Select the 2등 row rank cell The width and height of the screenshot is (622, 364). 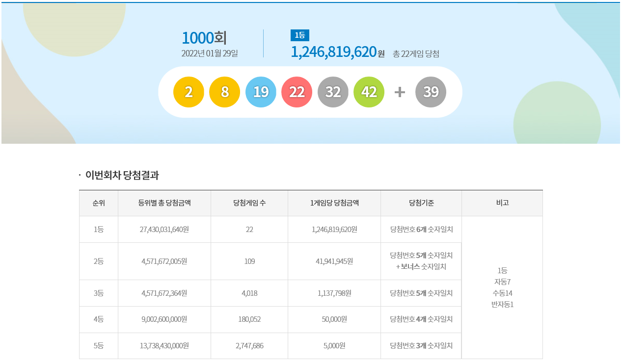point(99,261)
